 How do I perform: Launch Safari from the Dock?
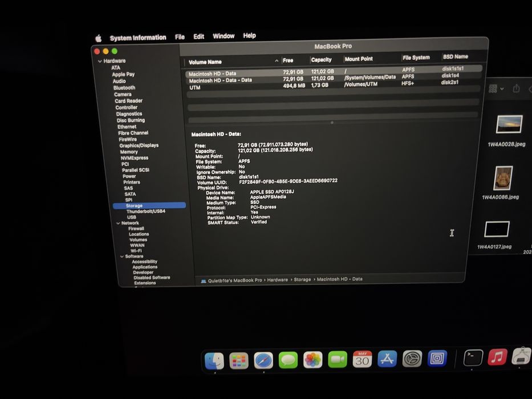click(263, 360)
